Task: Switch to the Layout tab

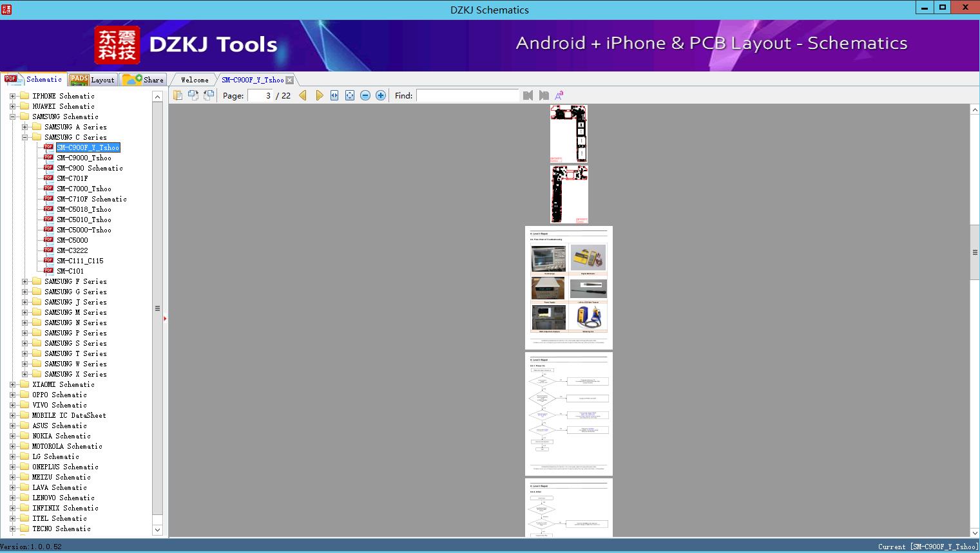Action: pos(92,80)
